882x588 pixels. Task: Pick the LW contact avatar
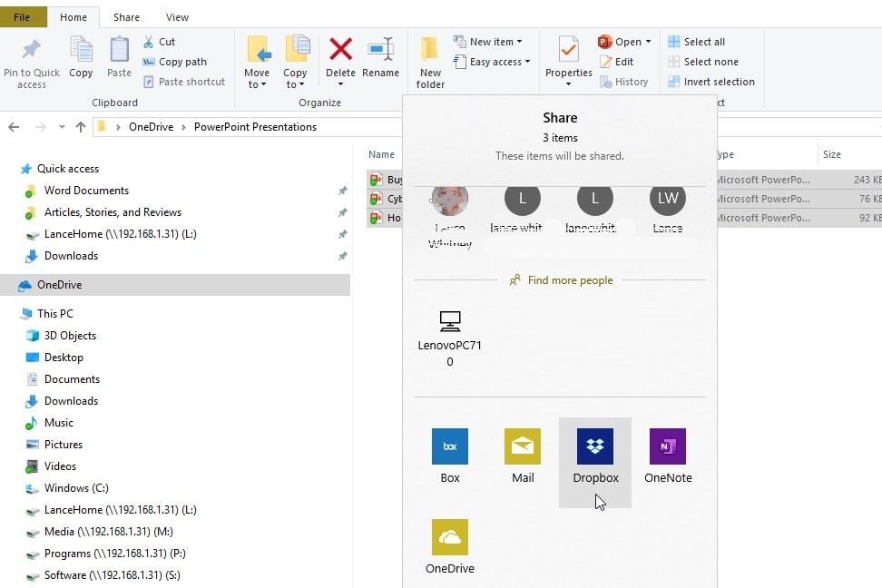point(668,200)
